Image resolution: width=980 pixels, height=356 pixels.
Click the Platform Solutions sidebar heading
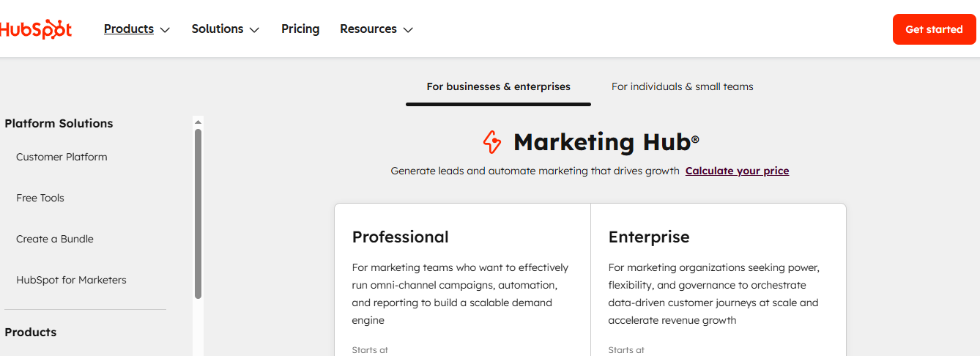[59, 123]
